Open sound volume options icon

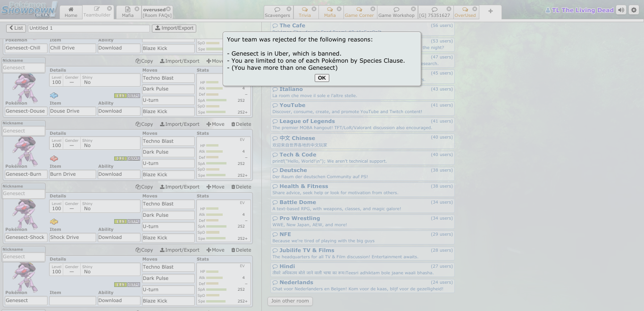[621, 10]
